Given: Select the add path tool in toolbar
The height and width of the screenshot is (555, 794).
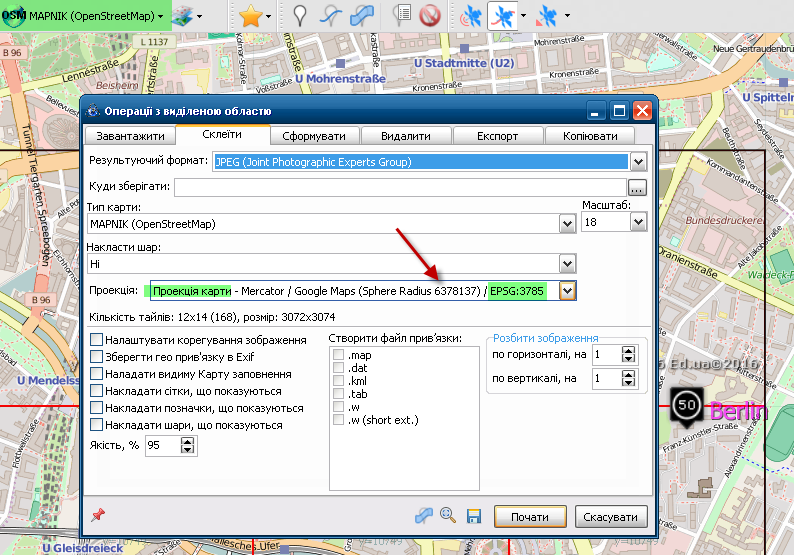Looking at the screenshot, I should point(330,16).
